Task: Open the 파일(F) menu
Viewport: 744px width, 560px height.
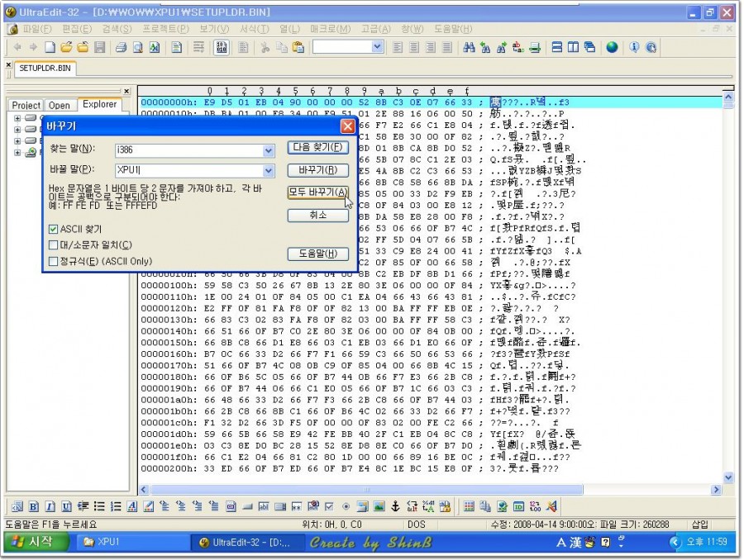Action: [x=37, y=29]
